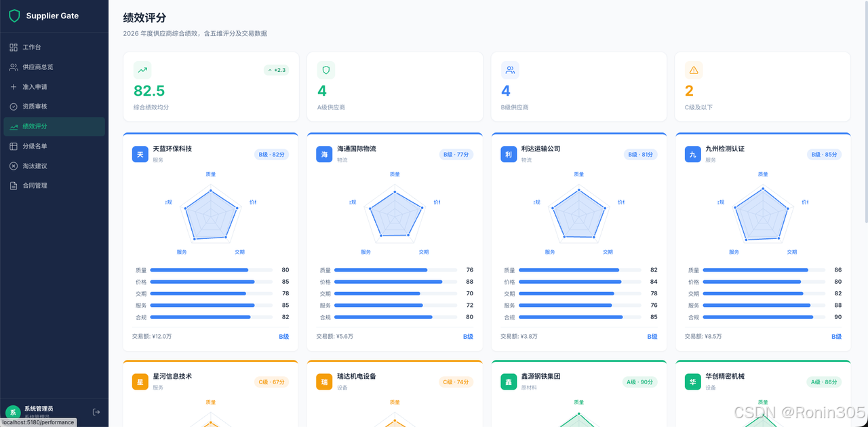Click 海通国际物流 radar chart
The width and height of the screenshot is (868, 427).
click(x=395, y=213)
